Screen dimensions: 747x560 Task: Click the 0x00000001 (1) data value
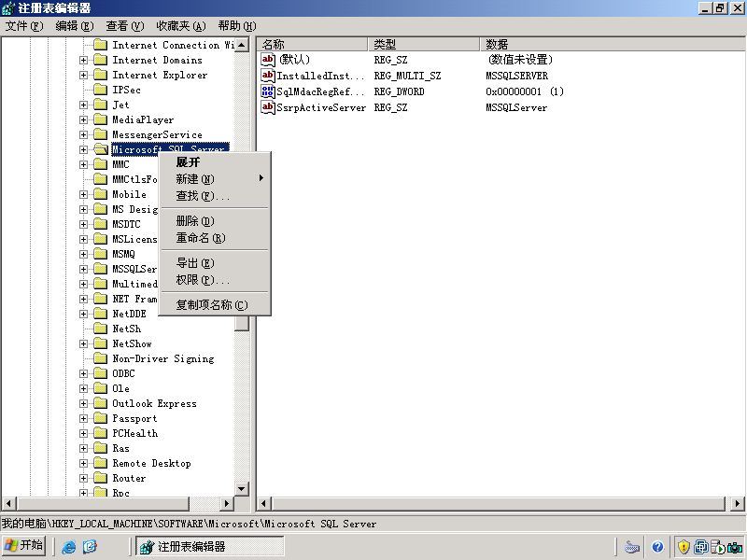coord(525,91)
